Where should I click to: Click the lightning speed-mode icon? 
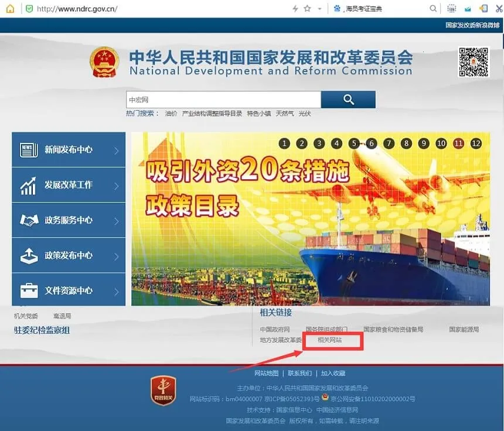(295, 8)
